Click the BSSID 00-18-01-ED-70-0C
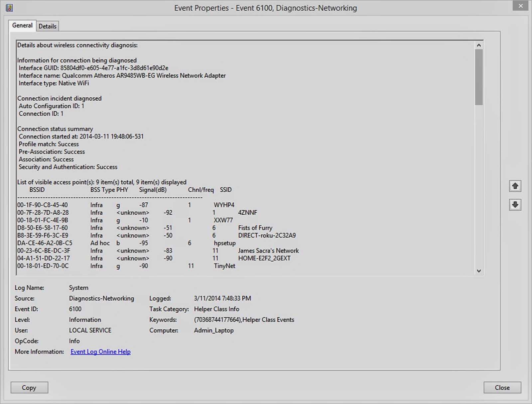Image resolution: width=532 pixels, height=404 pixels. (43, 266)
